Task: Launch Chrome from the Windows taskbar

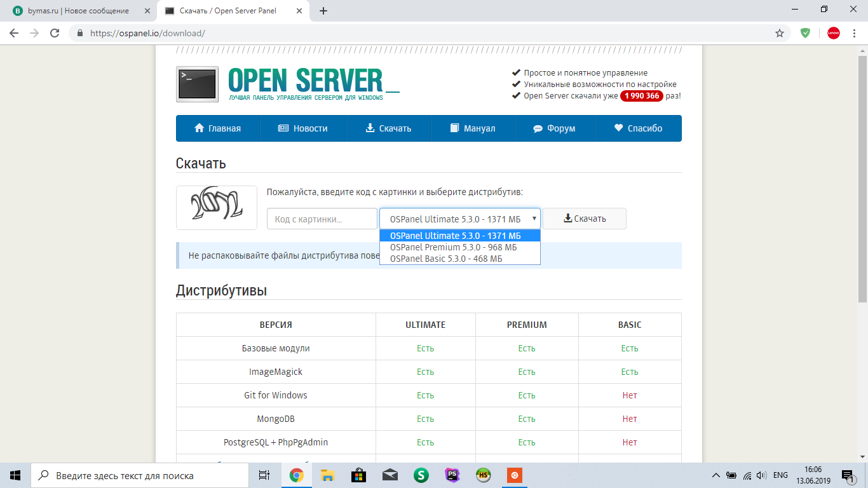Action: coord(296,475)
